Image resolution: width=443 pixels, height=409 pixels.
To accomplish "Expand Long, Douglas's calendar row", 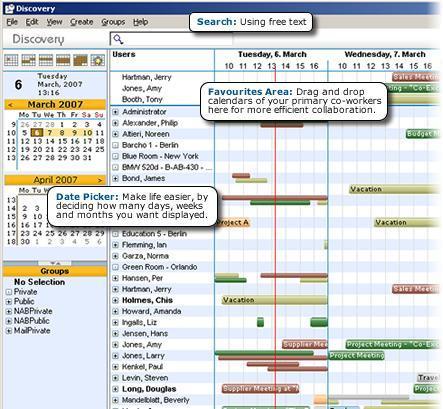I will coord(115,389).
